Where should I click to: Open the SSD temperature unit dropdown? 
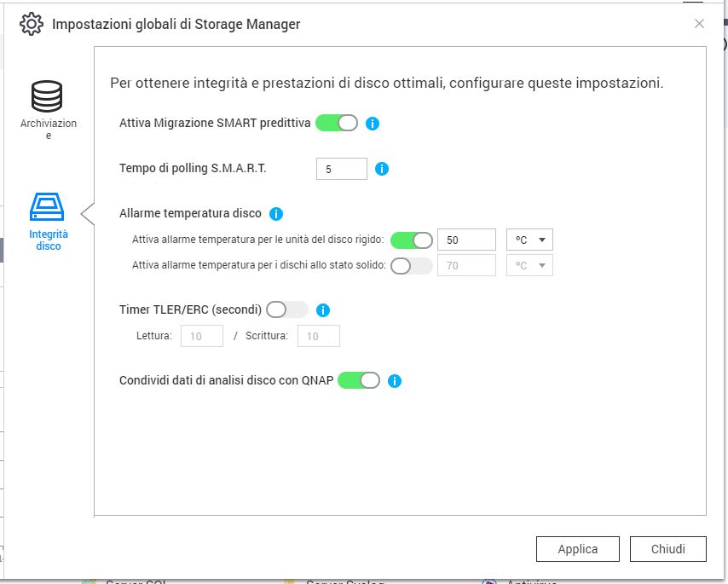(529, 265)
